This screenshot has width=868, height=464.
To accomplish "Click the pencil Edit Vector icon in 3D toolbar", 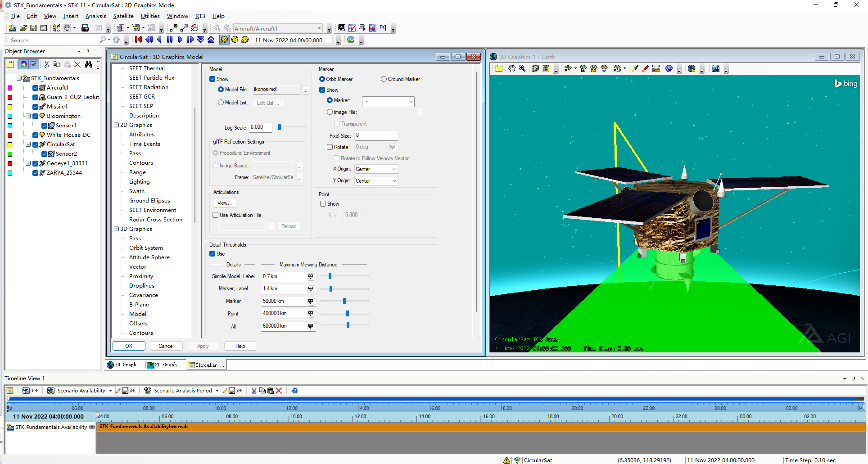I will pos(645,68).
